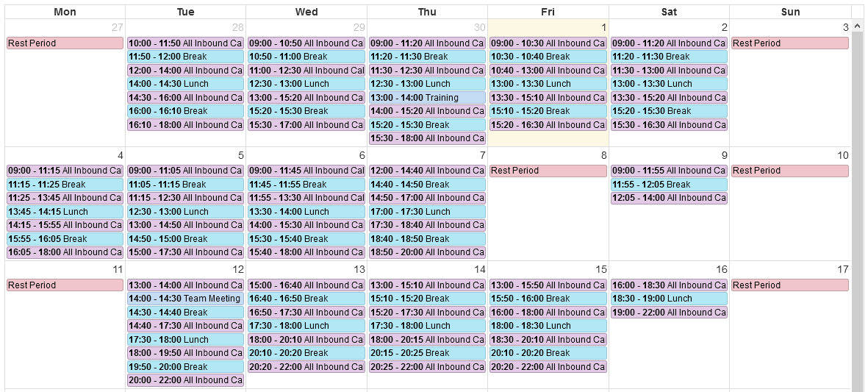Open Rest Period on Sunday 17
This screenshot has width=868, height=392.
(790, 285)
